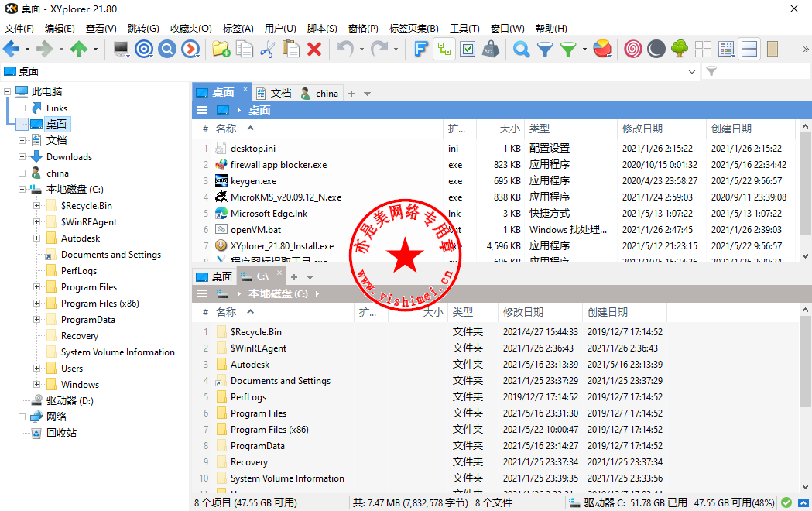Open Find Files with magnifier icon

coord(521,50)
